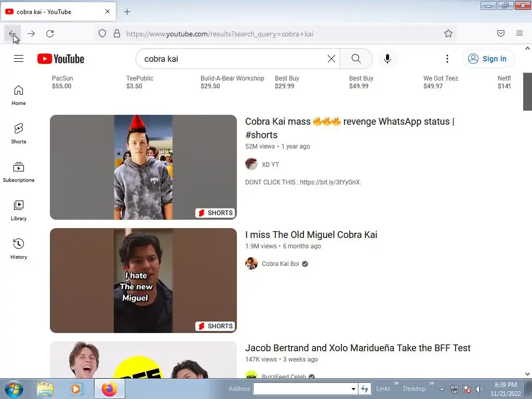Screen dimensions: 532x399
Task: Open 'Cobra Kai mass revenge WhatsApp status' title
Action: (x=350, y=128)
